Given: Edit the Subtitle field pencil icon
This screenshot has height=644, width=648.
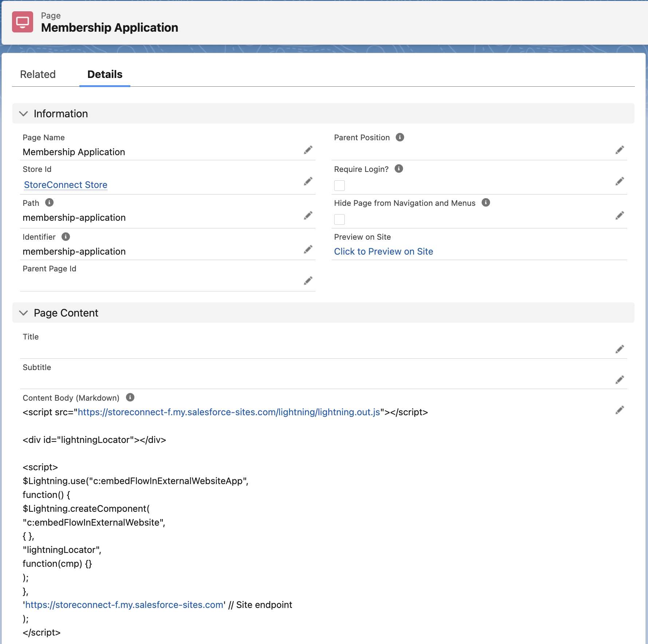Looking at the screenshot, I should point(620,380).
